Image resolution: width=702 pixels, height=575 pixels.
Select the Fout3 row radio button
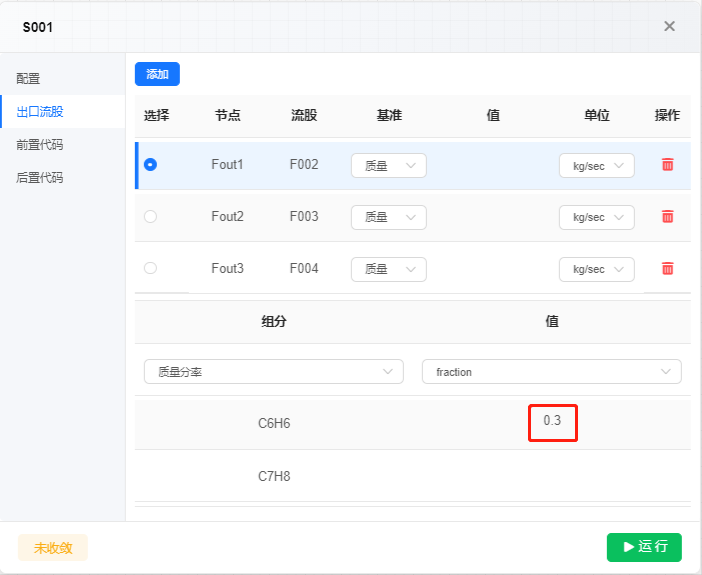pos(150,268)
